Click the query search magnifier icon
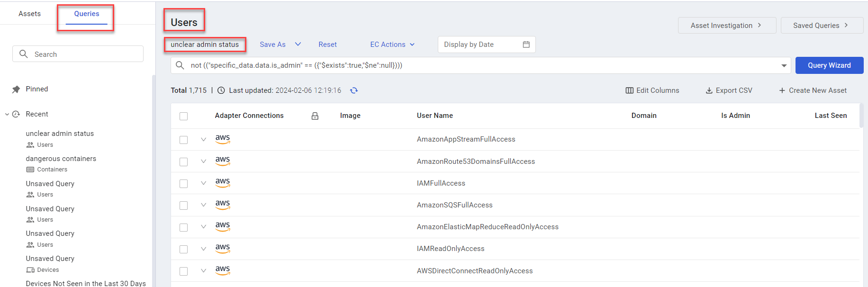The height and width of the screenshot is (287, 868). [x=180, y=65]
